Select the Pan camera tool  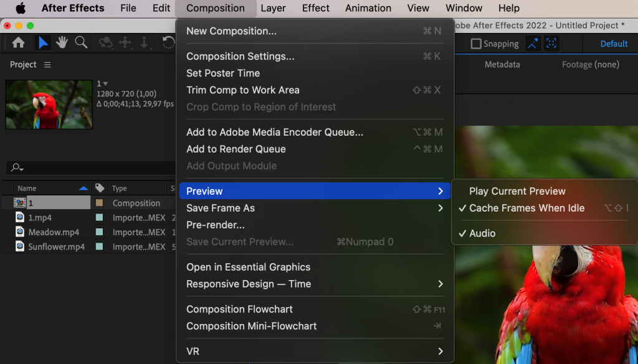point(125,42)
